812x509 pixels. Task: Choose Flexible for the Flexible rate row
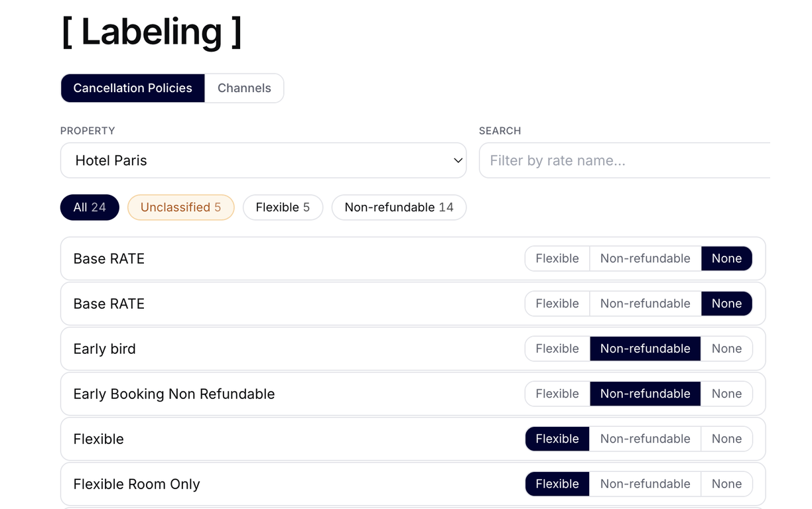point(557,439)
